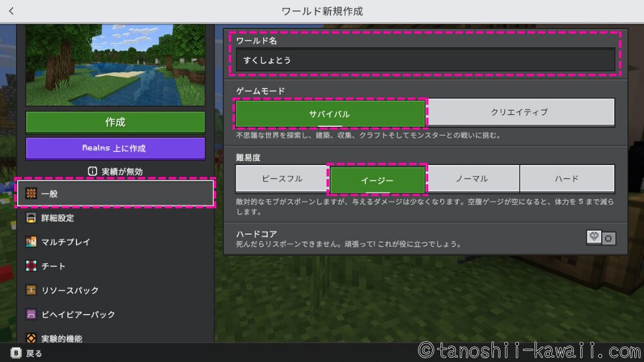The width and height of the screenshot is (644, 362).
Task: Click the ハードコア label text
Action: click(x=256, y=234)
